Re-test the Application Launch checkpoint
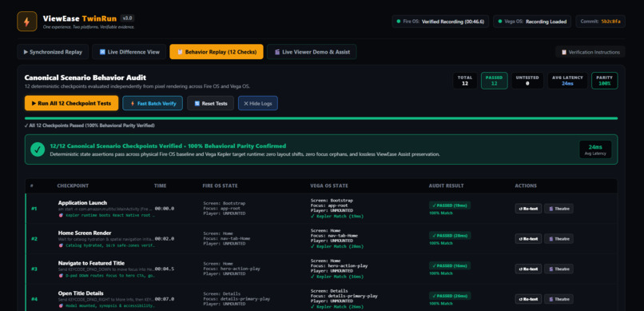644x311 pixels. [x=528, y=209]
